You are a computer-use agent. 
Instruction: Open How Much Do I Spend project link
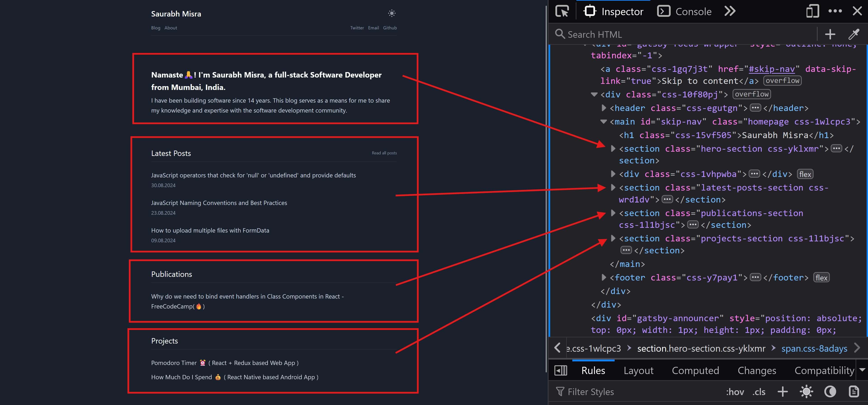pyautogui.click(x=235, y=377)
